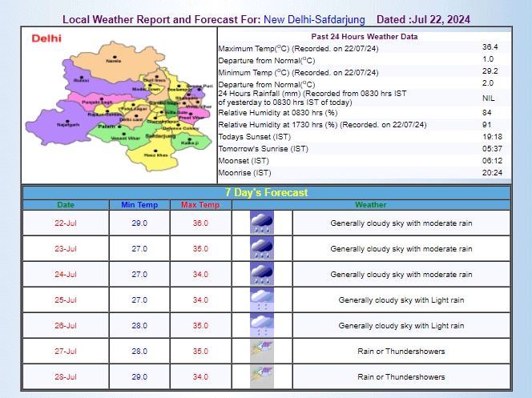The image size is (532, 398).
Task: Select the Narela region on Delhi map
Action: 115,64
